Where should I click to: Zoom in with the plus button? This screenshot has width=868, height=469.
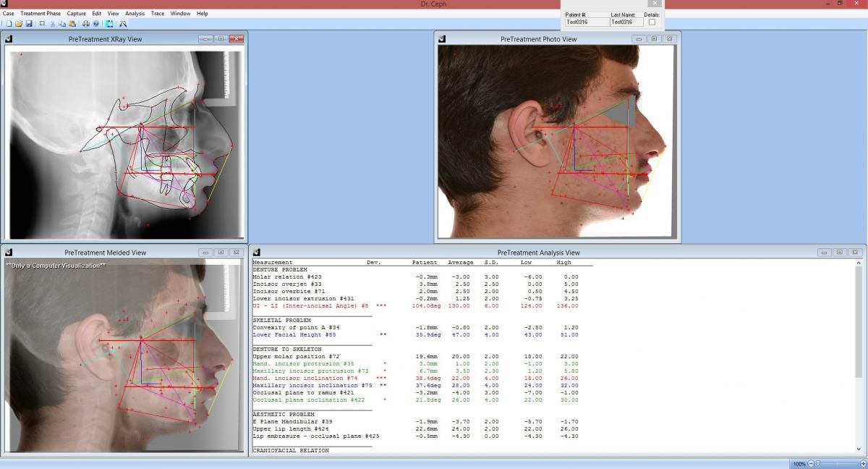point(864,463)
